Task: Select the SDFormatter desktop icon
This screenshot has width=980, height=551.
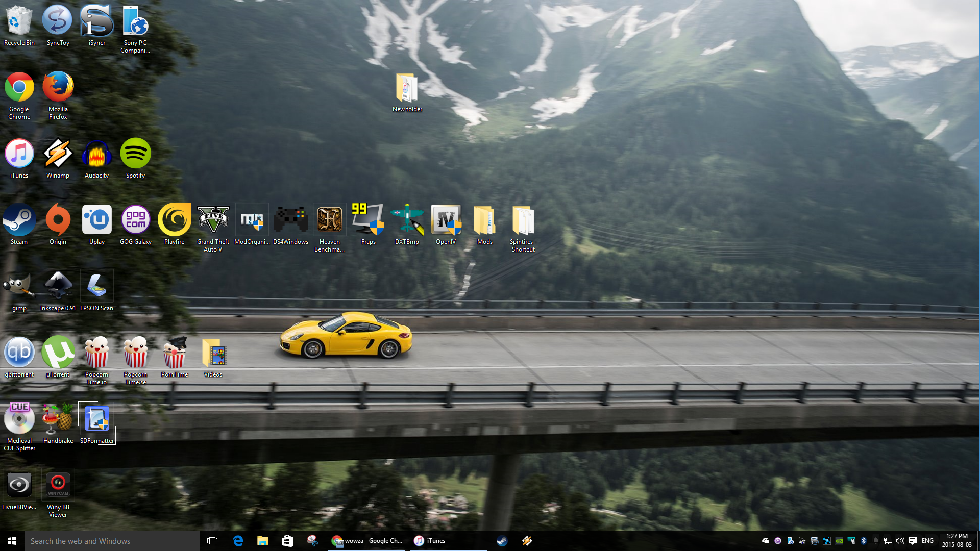Action: pyautogui.click(x=96, y=423)
